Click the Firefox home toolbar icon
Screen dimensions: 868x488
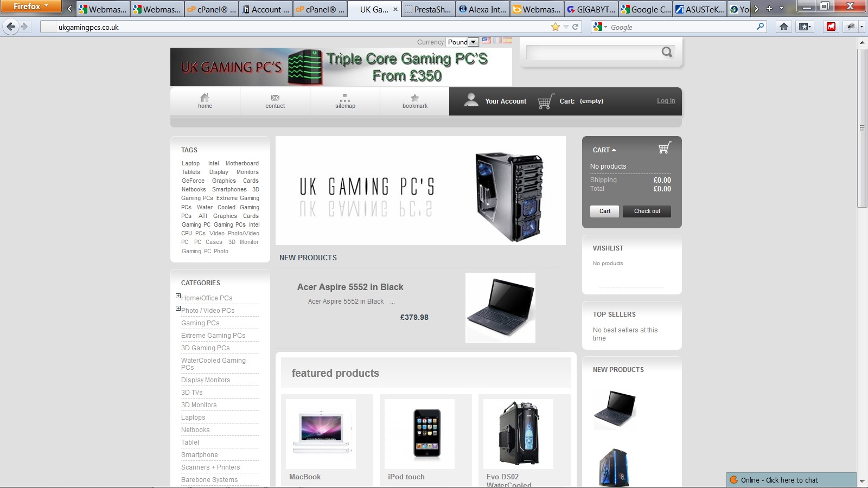784,27
